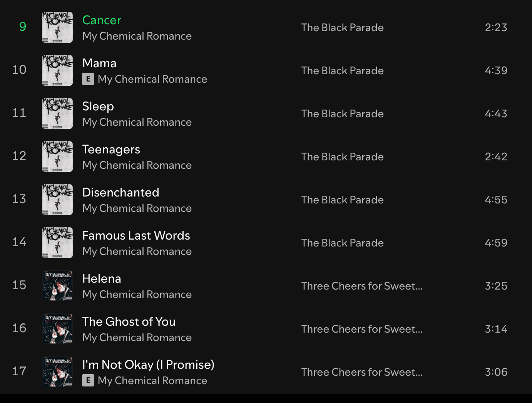Open the artist link under Sleep
The height and width of the screenshot is (403, 532).
pyautogui.click(x=137, y=122)
